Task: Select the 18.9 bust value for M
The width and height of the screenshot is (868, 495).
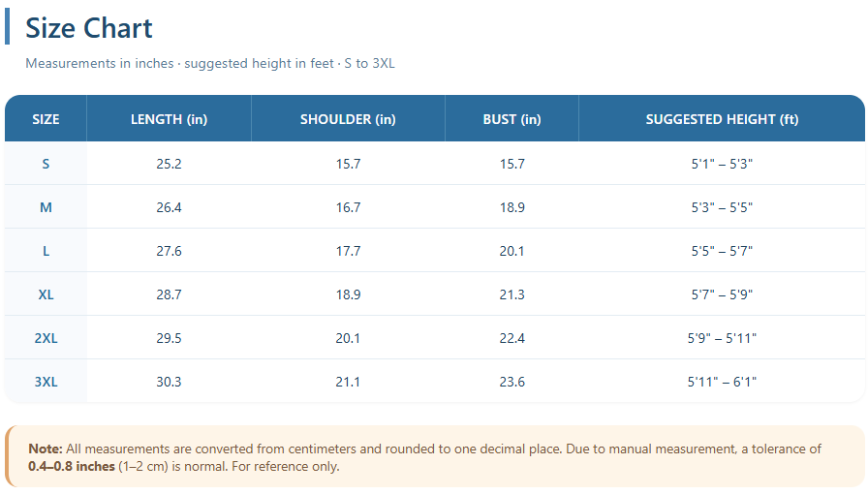Action: click(511, 207)
